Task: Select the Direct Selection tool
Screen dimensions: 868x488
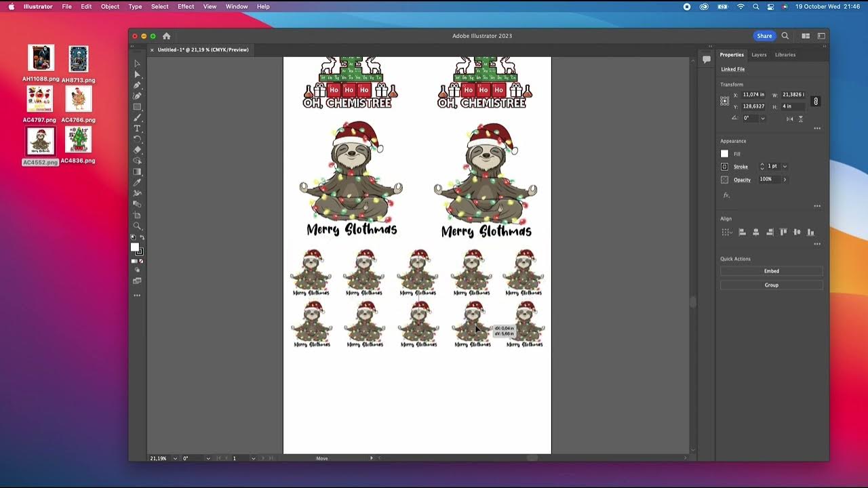Action: coord(137,75)
